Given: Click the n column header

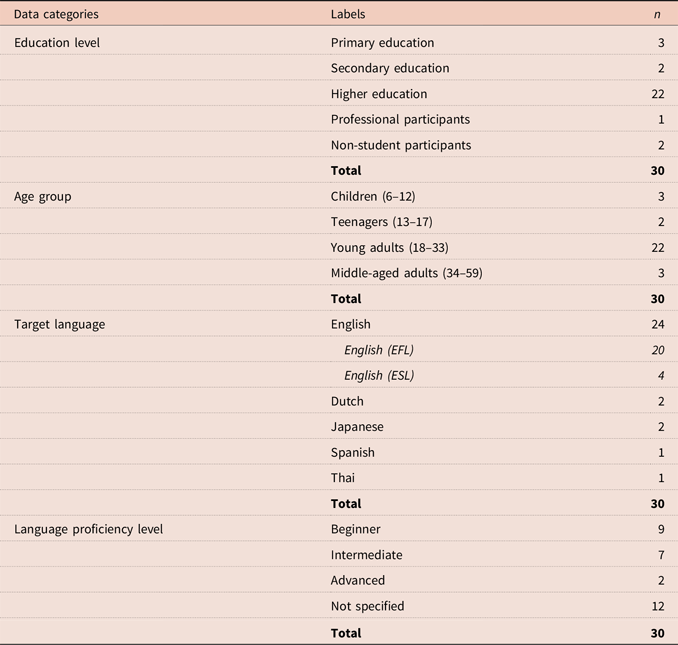Looking at the screenshot, I should [657, 15].
